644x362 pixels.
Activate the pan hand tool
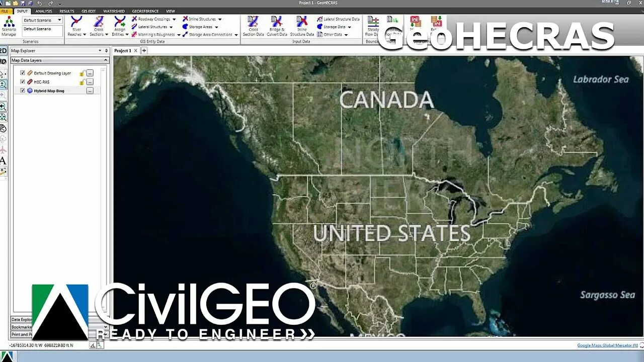pyautogui.click(x=3, y=128)
